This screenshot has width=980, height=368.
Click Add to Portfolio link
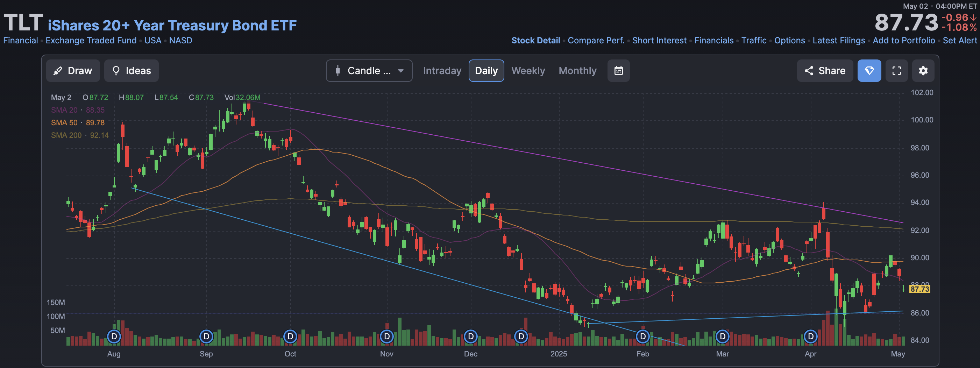click(903, 40)
